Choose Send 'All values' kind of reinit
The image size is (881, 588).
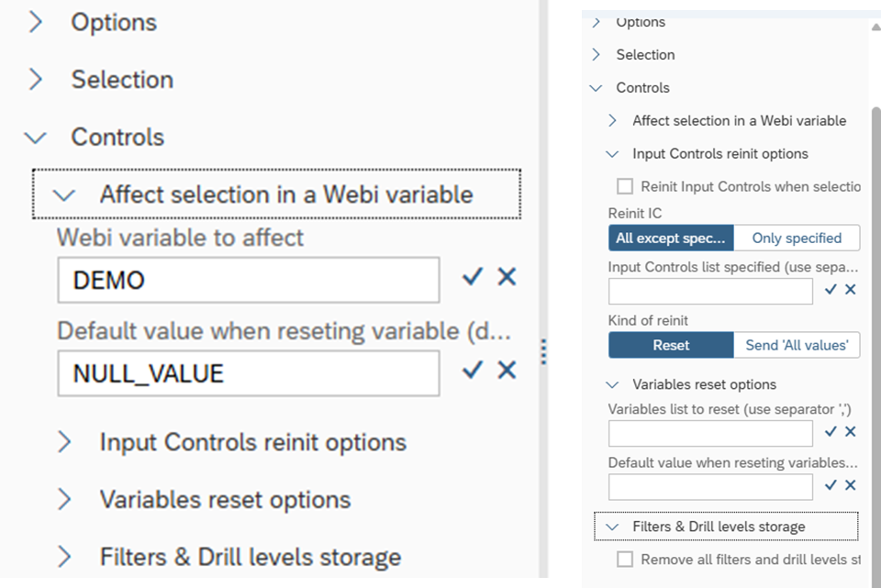pos(797,345)
